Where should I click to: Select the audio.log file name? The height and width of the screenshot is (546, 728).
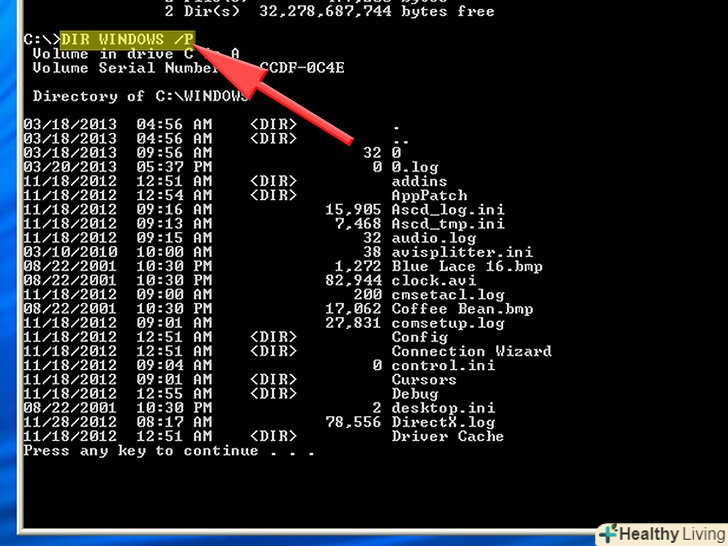434,238
